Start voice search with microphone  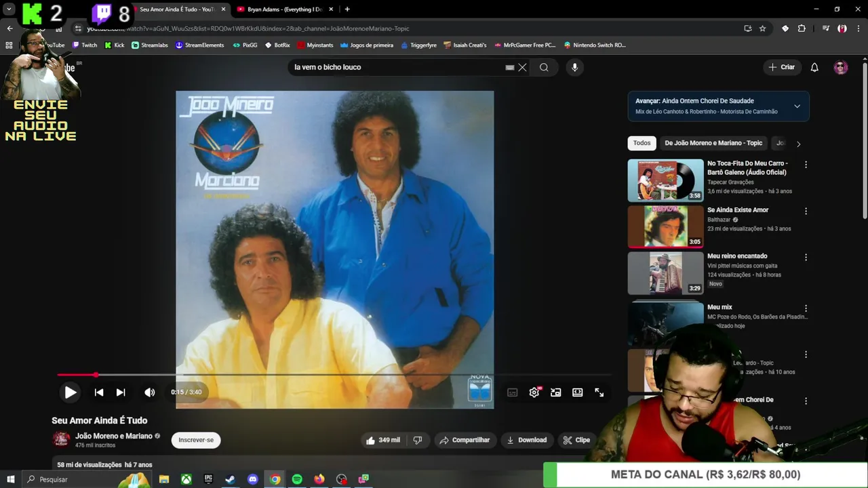coord(574,67)
